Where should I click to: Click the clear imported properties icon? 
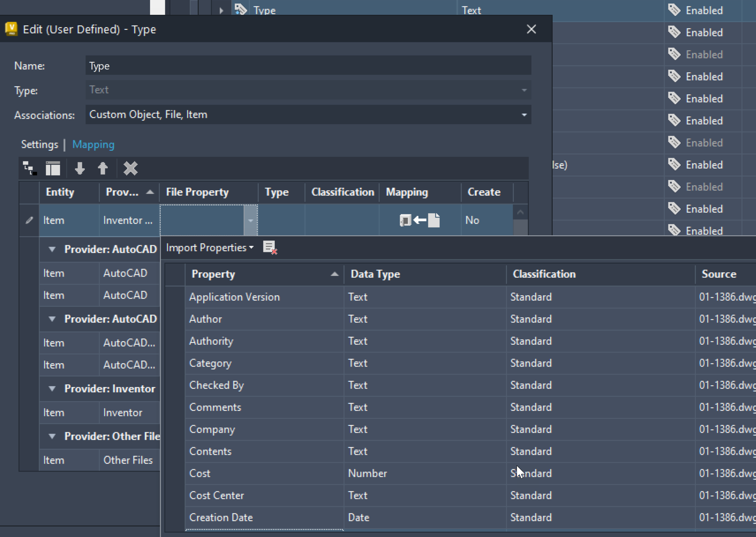pos(270,247)
